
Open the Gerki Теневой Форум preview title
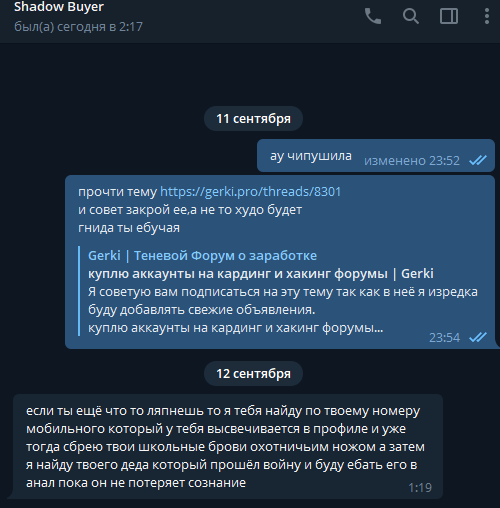tap(202, 256)
